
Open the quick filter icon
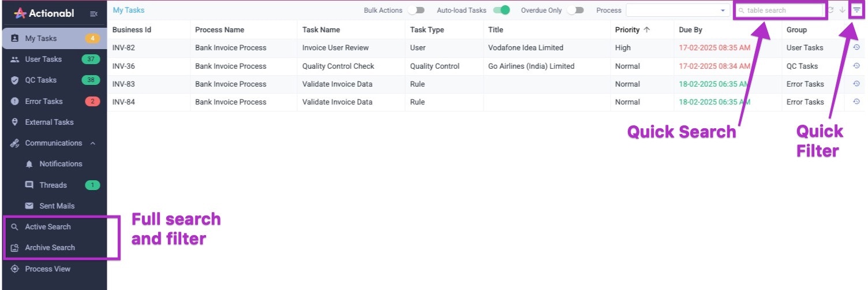(x=856, y=10)
